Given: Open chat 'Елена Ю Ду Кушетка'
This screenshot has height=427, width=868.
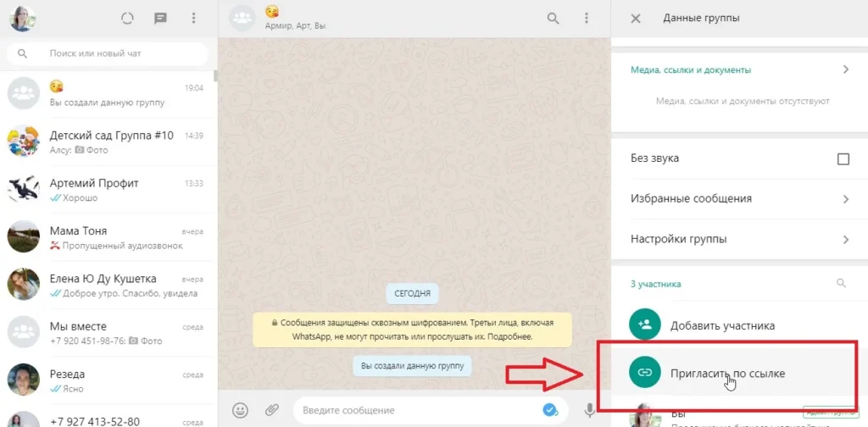Looking at the screenshot, I should click(x=107, y=285).
